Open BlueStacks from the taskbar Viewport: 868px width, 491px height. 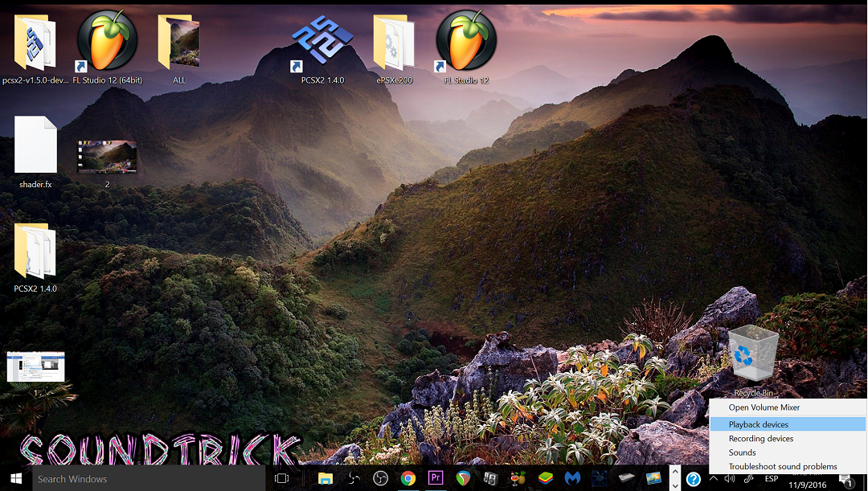(544, 479)
